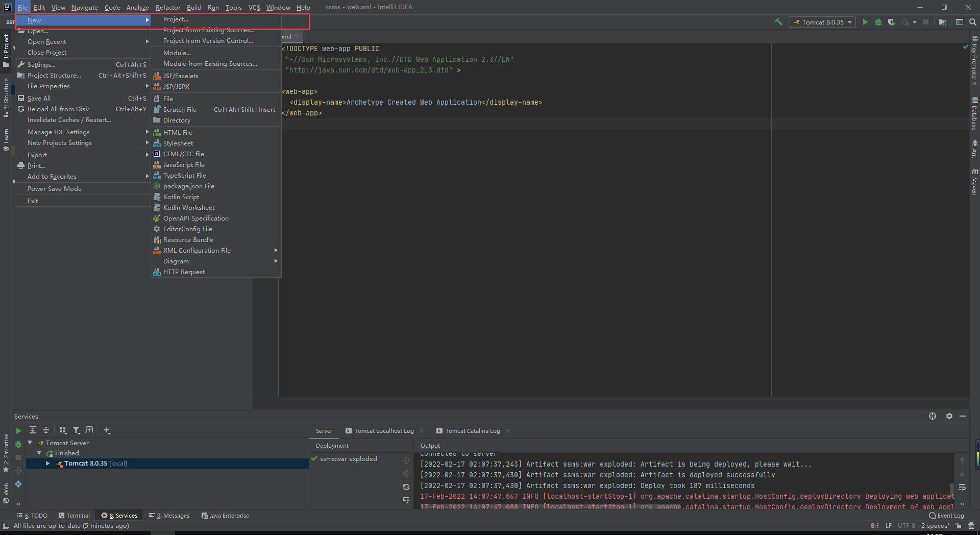
Task: Open Services panel settings gear
Action: [x=949, y=416]
